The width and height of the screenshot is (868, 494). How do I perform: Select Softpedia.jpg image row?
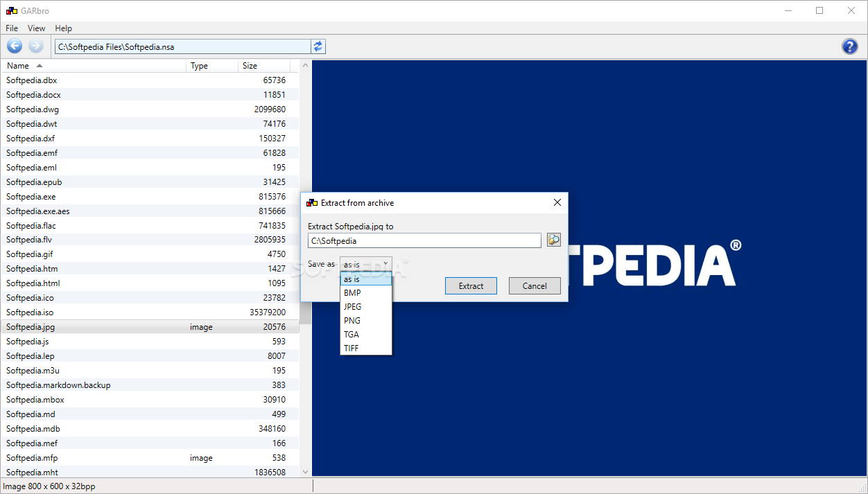(150, 327)
